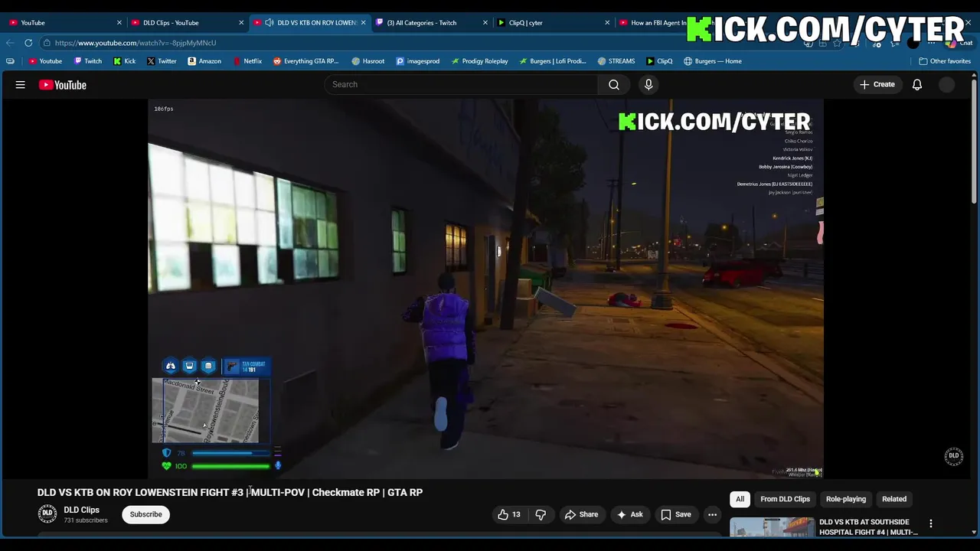This screenshot has width=980, height=551.
Task: Close the YouTube browser tab
Action: [119, 22]
